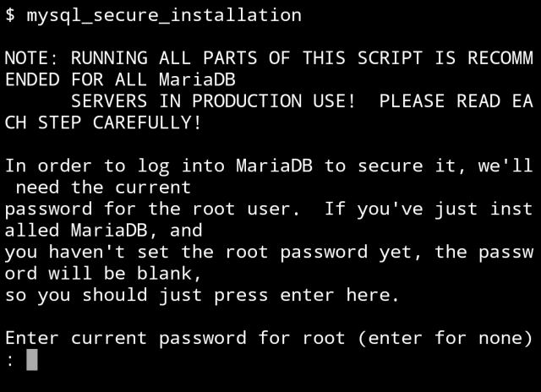This screenshot has width=541, height=392.
Task: Click the '(enter for none)' hint text
Action: [445, 338]
